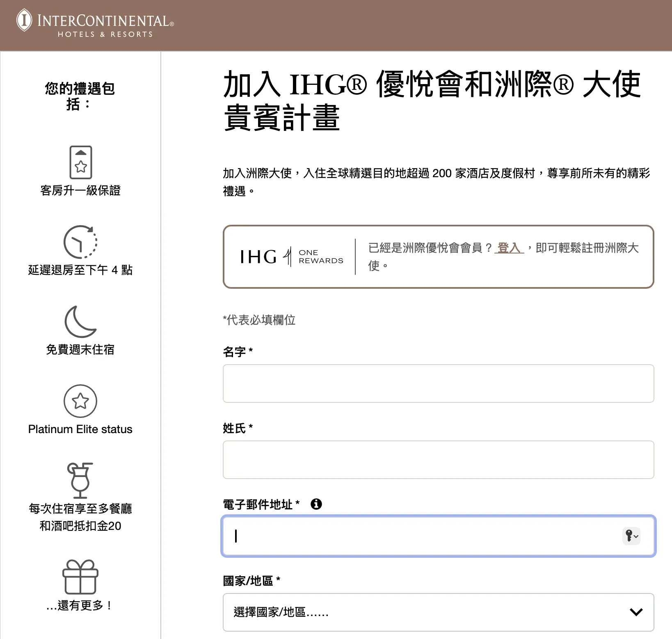Click the '客房升一級保證' text
This screenshot has height=639, width=672.
(x=80, y=190)
